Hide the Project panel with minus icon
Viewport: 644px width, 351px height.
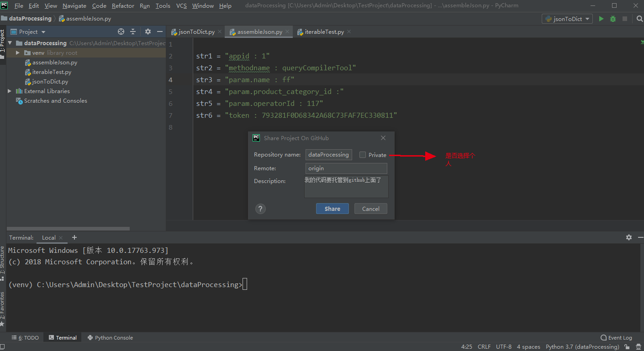160,31
